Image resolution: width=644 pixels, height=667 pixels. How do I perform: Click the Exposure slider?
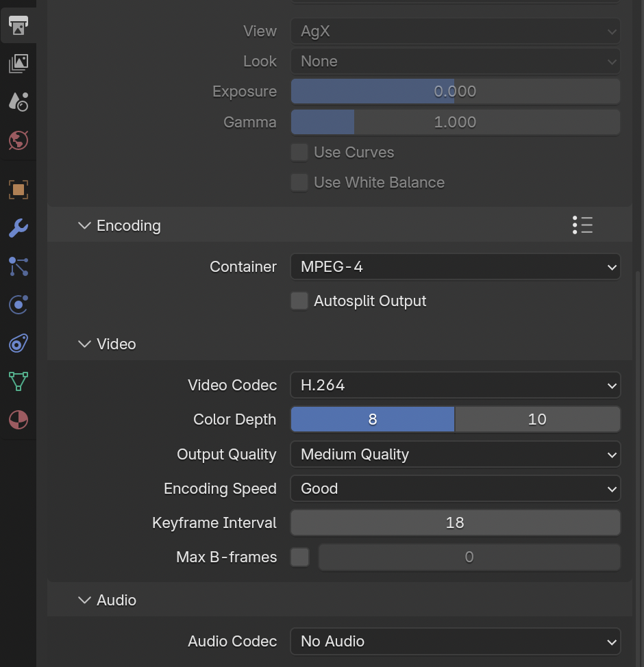coord(455,92)
